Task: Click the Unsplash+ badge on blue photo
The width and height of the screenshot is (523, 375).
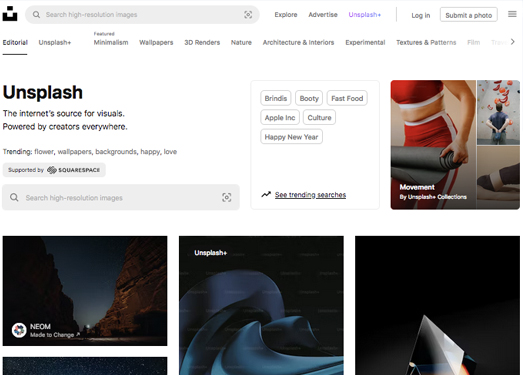Action: (x=210, y=253)
